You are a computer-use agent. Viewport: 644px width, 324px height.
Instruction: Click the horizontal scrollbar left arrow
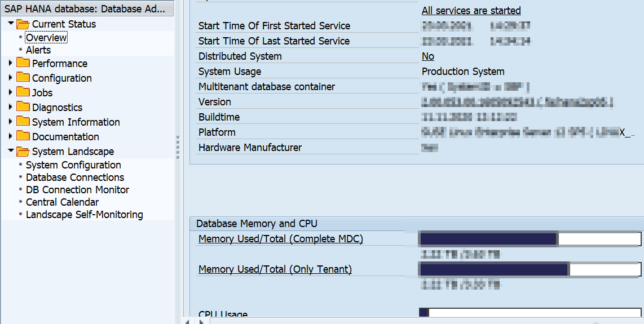pyautogui.click(x=187, y=321)
